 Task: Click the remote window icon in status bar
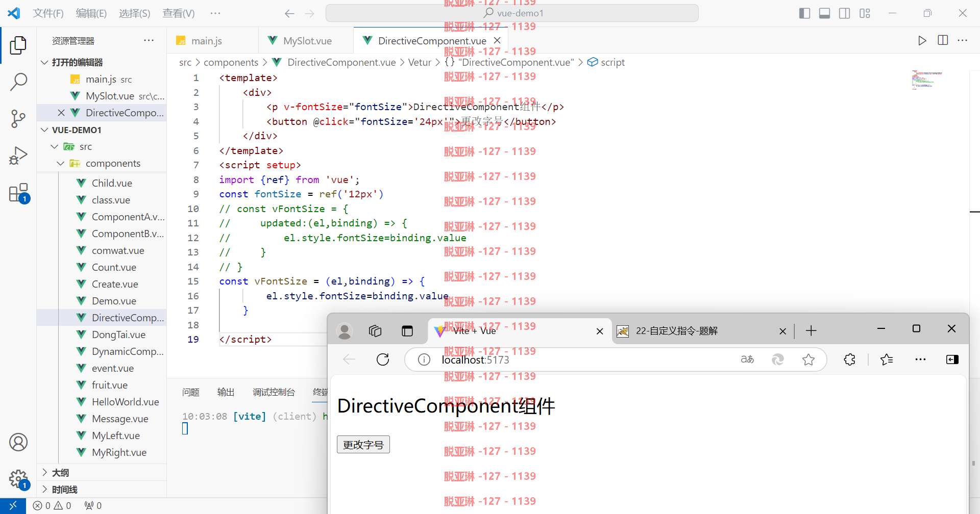coord(13,506)
